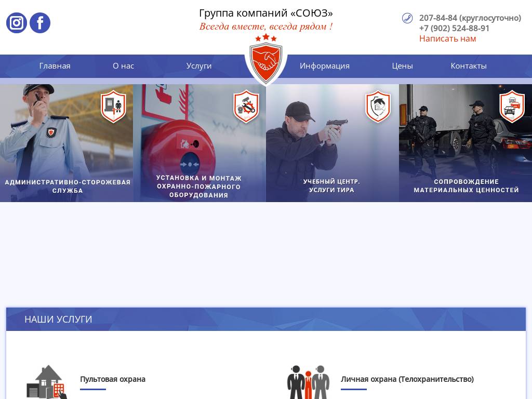Open the О нас section
The width and height of the screenshot is (532, 399).
[x=123, y=66]
